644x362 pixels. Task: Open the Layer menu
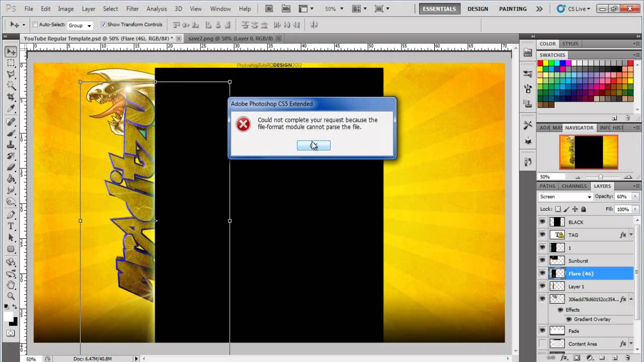(89, 9)
